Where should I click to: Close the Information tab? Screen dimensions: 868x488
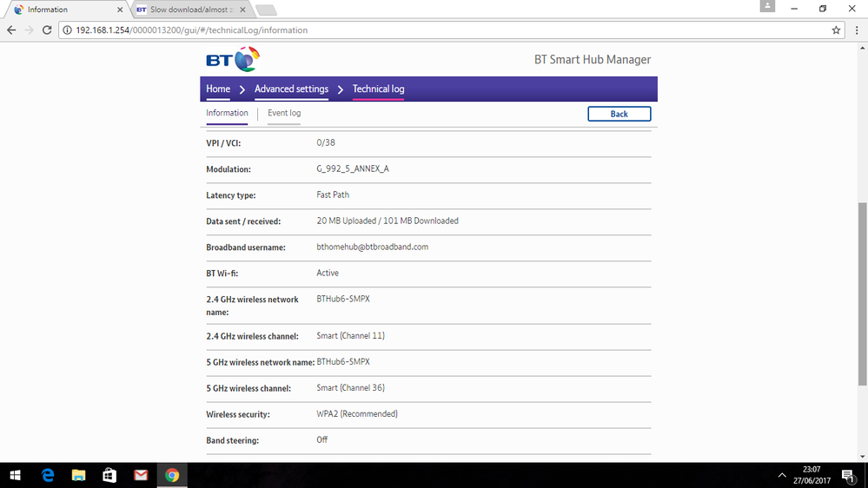pyautogui.click(x=120, y=10)
